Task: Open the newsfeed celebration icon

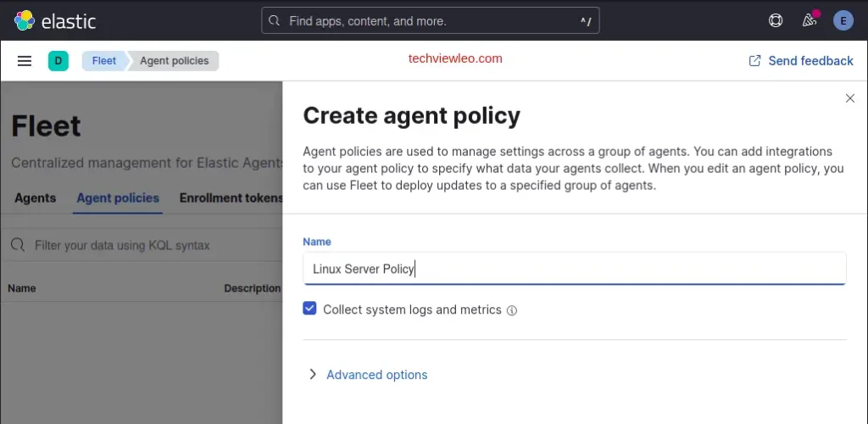Action: click(x=810, y=20)
